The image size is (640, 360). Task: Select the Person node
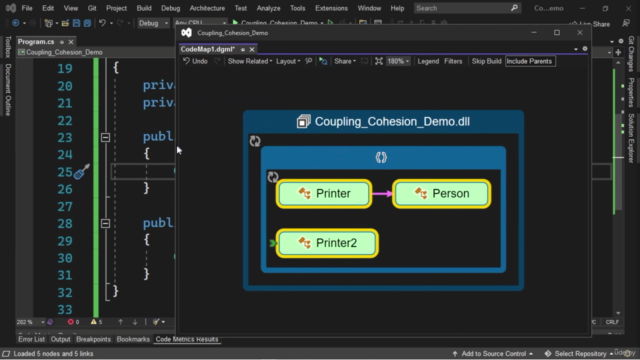click(442, 193)
